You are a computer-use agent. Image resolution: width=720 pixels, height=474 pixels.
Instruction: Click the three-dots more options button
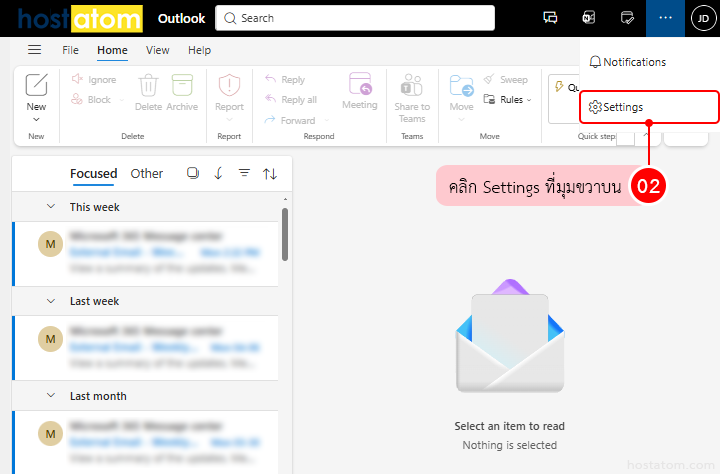[x=665, y=18]
